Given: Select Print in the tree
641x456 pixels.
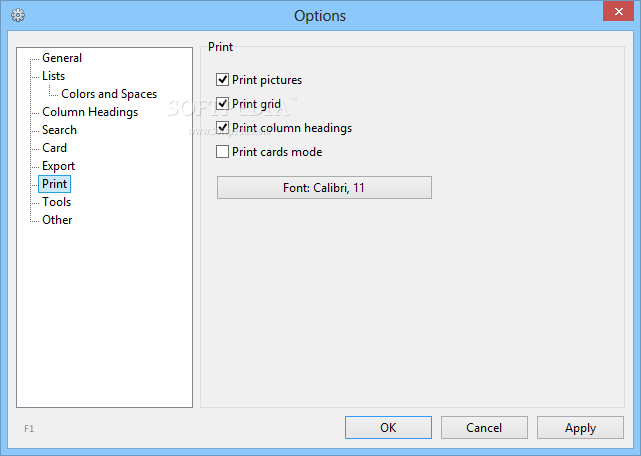Looking at the screenshot, I should pos(54,184).
